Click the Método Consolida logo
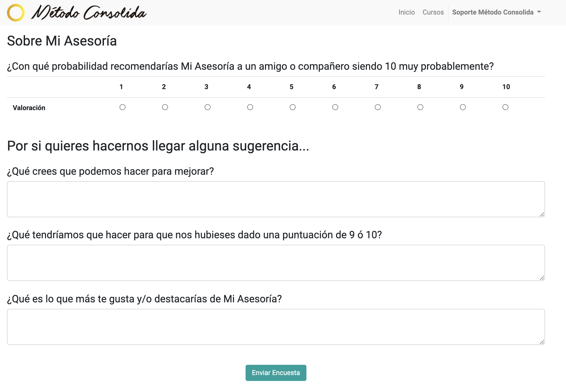 click(77, 13)
